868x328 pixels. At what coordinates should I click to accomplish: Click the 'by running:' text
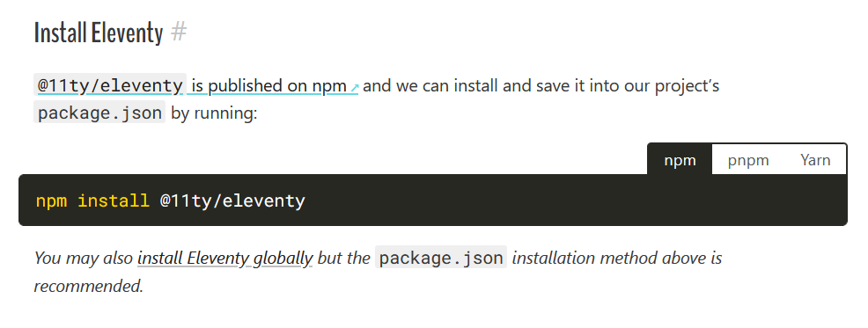tap(214, 113)
